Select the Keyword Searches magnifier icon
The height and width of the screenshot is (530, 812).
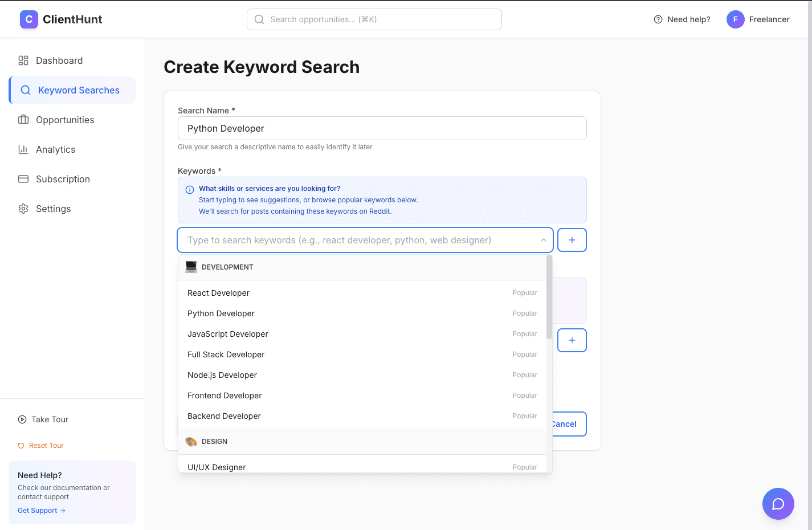click(25, 90)
